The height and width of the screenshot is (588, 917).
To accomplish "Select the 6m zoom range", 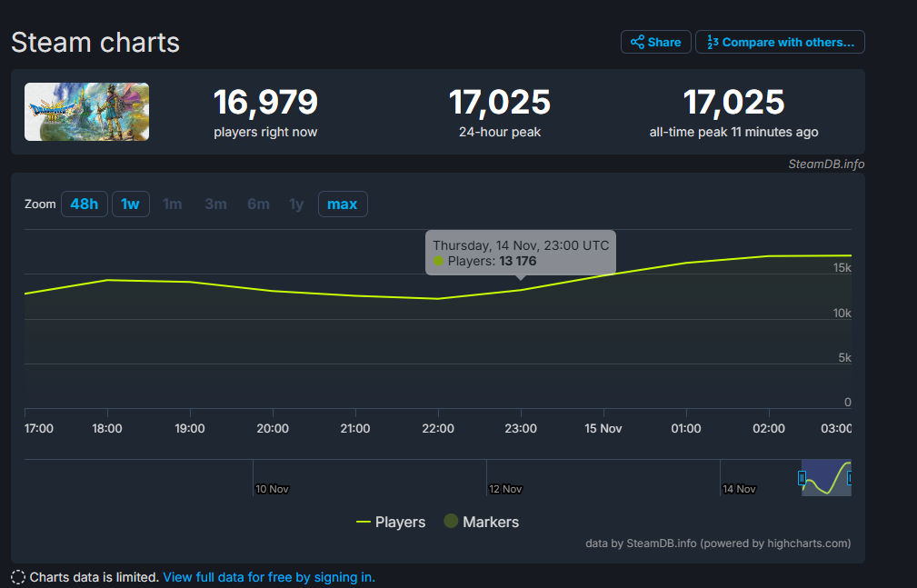I will (258, 204).
